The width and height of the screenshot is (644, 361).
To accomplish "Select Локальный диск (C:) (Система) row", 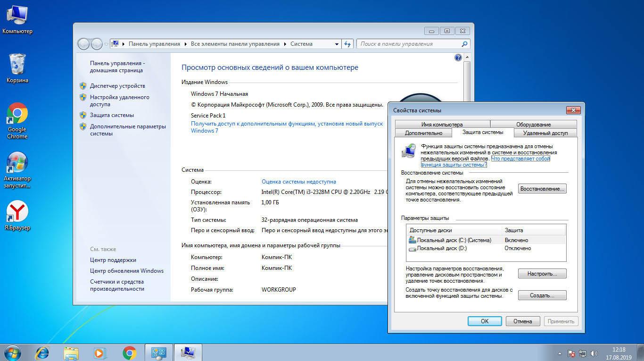I will 486,240.
